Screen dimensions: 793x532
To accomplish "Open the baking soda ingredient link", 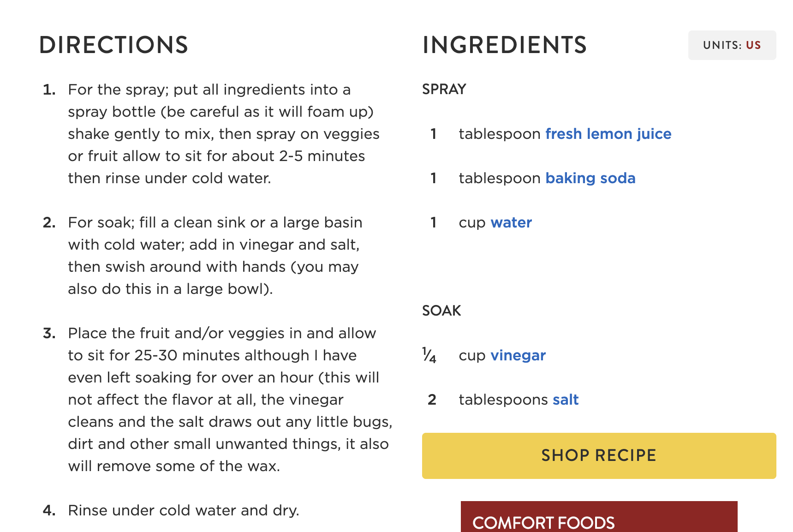I will (590, 178).
